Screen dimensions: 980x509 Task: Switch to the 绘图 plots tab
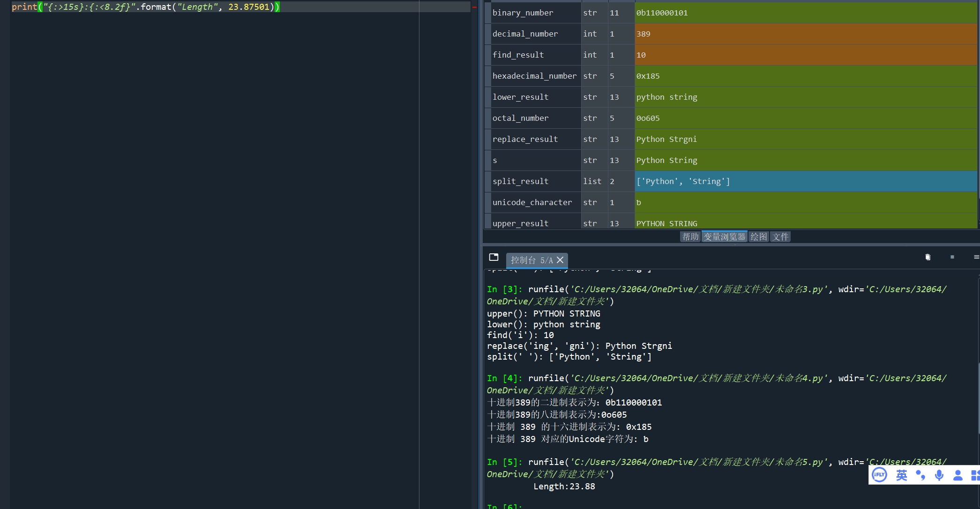coord(758,237)
